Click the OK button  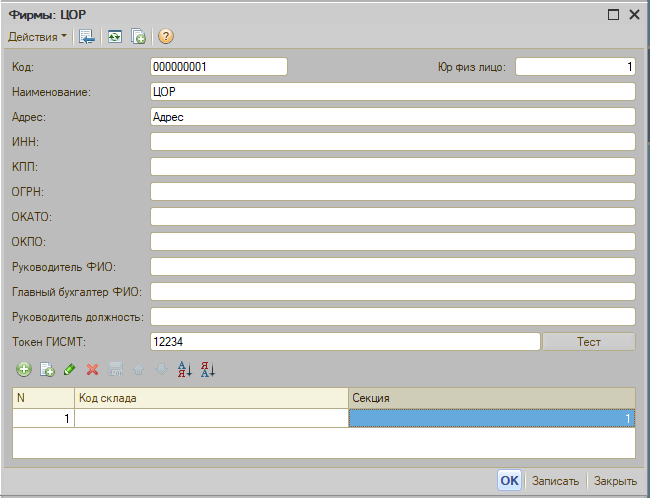coord(509,481)
